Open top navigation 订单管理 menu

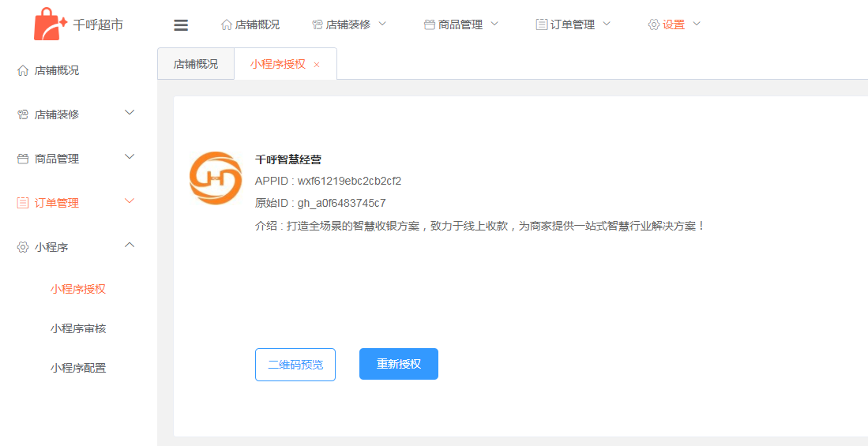(573, 25)
